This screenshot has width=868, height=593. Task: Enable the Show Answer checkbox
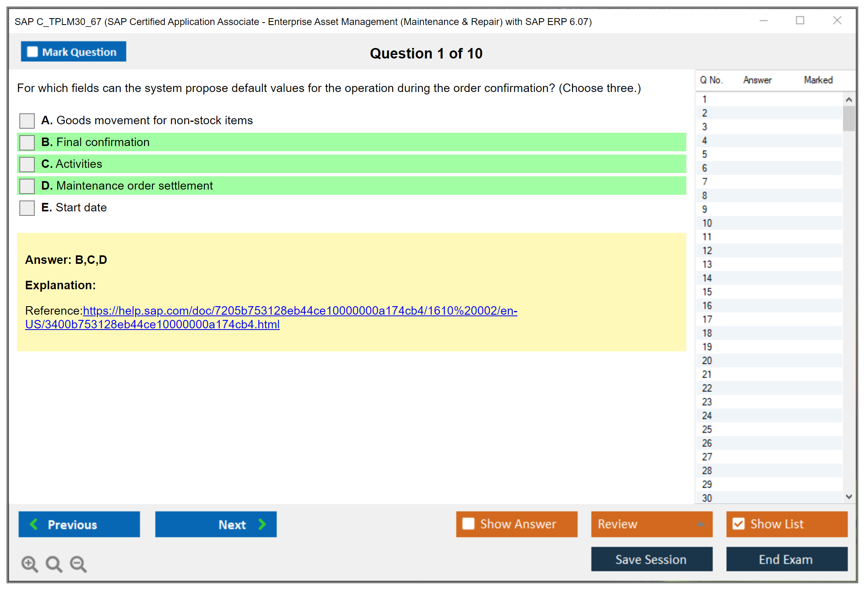pos(468,524)
